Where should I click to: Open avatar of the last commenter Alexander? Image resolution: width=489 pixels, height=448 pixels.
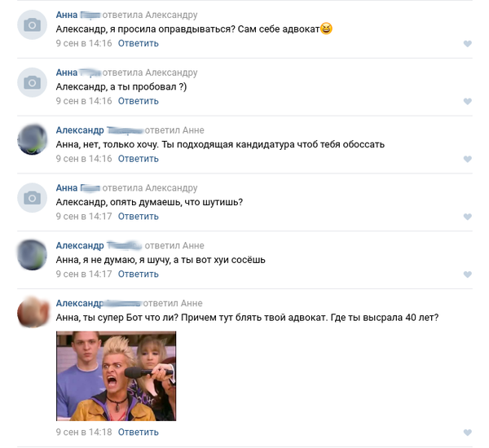click(x=33, y=313)
